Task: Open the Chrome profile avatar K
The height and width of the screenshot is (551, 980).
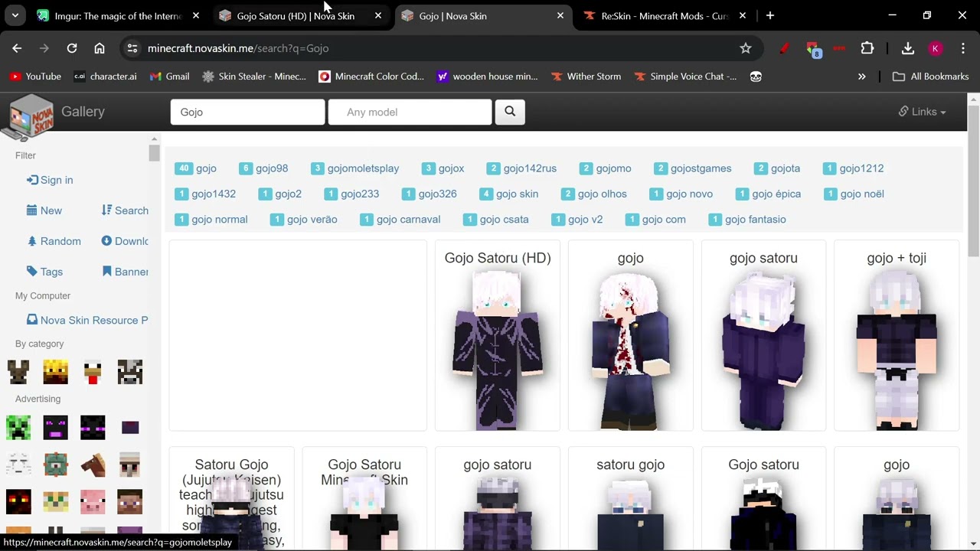Action: coord(935,48)
